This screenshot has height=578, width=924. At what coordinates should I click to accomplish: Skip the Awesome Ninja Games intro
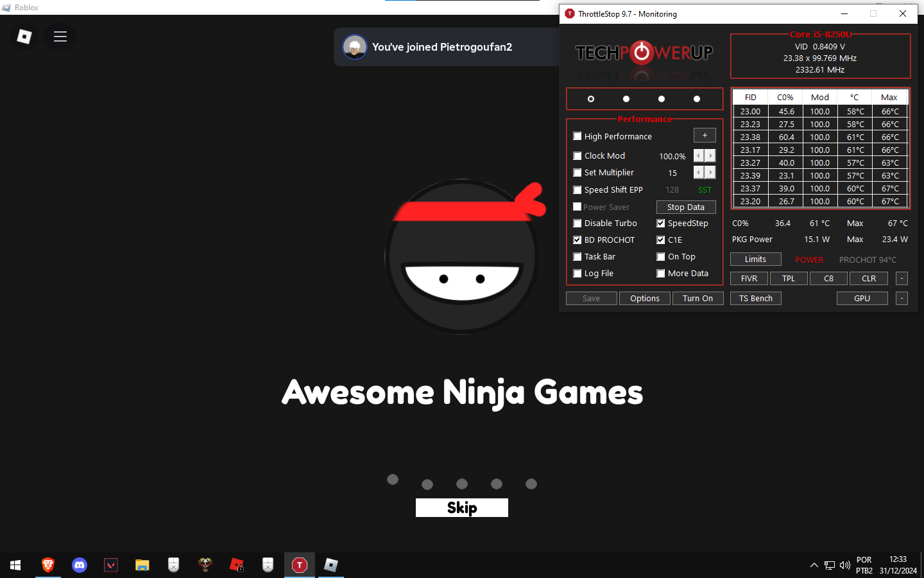462,507
